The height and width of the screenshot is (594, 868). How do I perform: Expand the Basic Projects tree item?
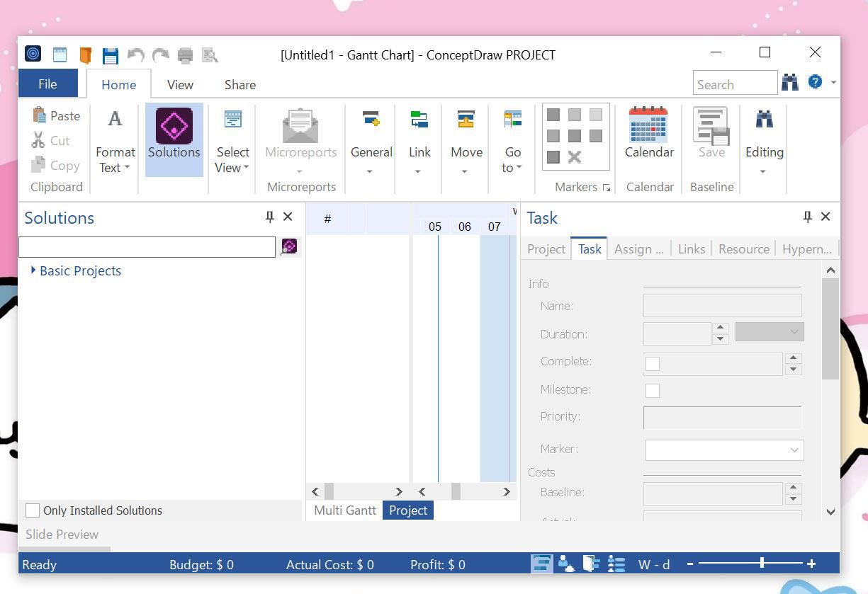[33, 270]
